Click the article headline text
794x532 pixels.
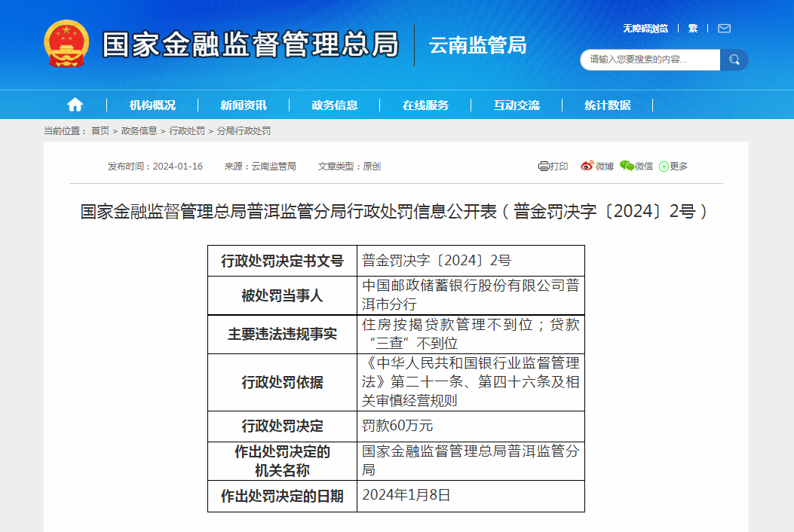point(395,211)
